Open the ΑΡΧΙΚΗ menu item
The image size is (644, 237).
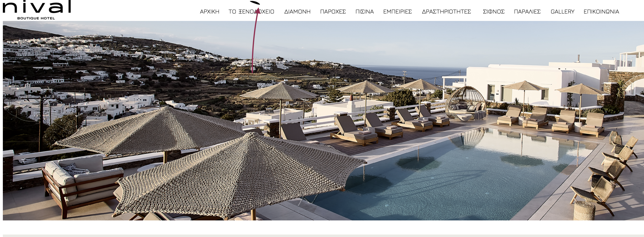point(210,11)
